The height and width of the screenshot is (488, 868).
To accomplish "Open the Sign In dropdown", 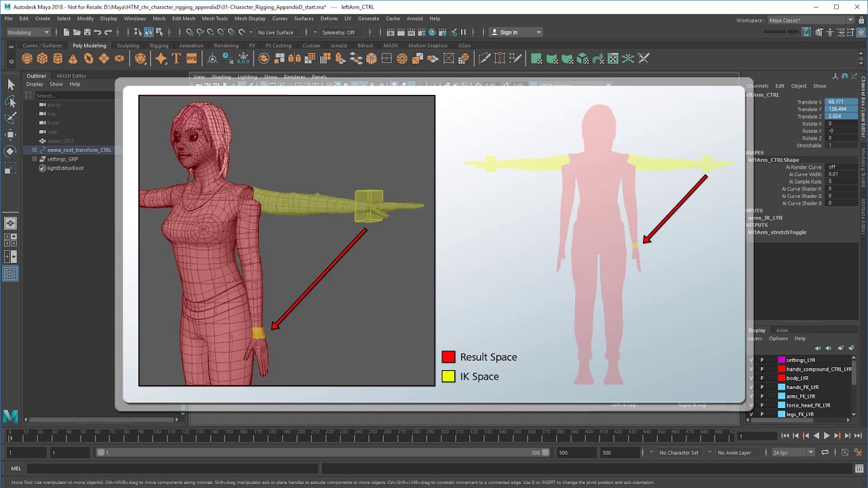I will coord(516,32).
